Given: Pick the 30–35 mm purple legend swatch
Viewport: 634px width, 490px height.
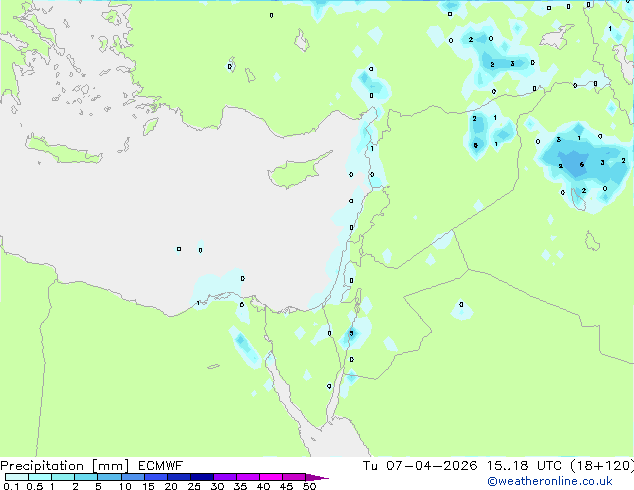Looking at the screenshot, I should [225, 477].
